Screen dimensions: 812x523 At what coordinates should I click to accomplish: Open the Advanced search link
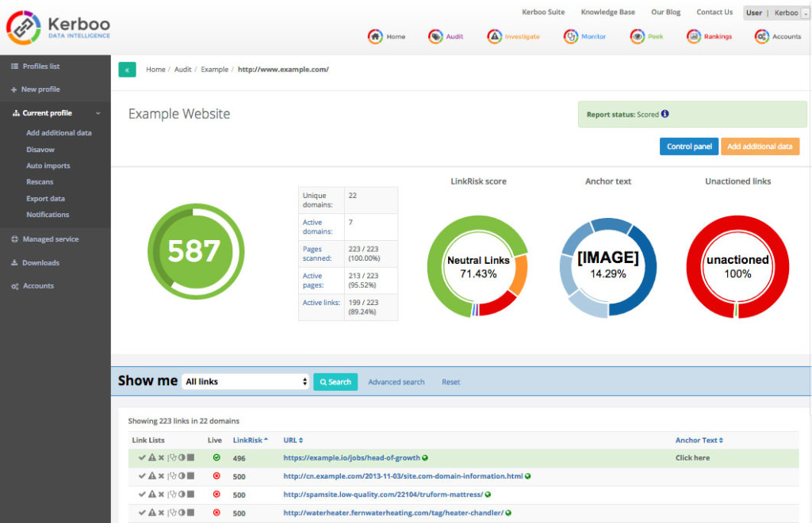396,382
